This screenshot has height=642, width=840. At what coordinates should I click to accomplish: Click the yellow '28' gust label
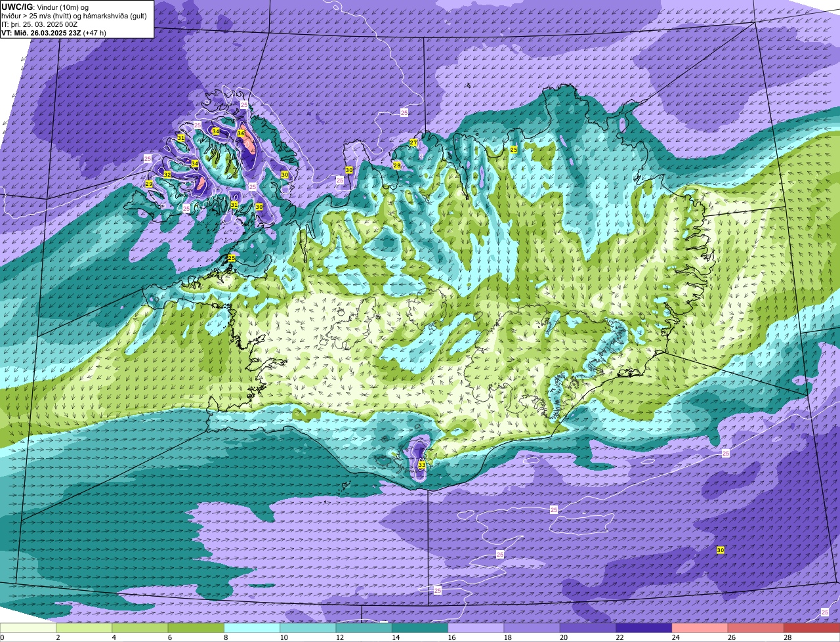click(x=397, y=165)
